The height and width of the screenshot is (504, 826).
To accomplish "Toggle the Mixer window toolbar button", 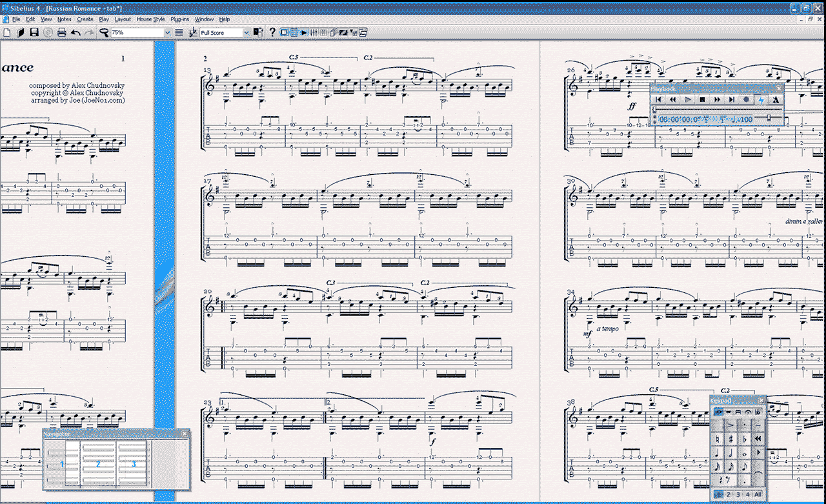I will point(313,32).
